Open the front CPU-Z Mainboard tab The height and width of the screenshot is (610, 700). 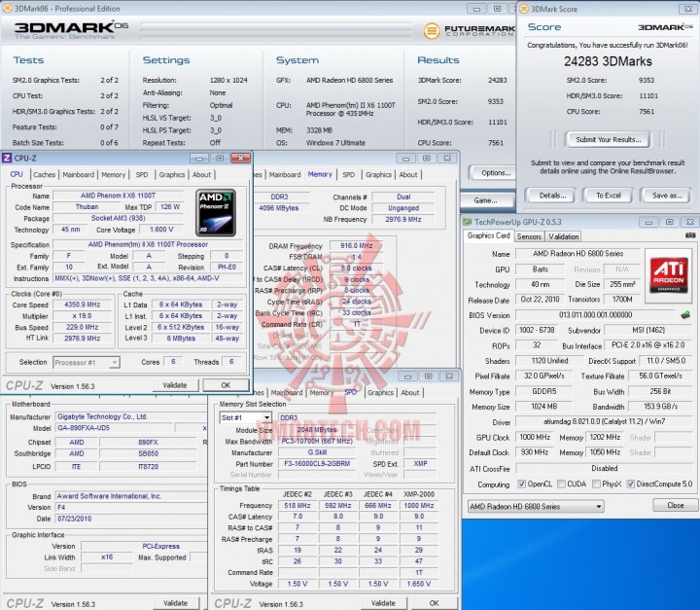click(x=79, y=175)
